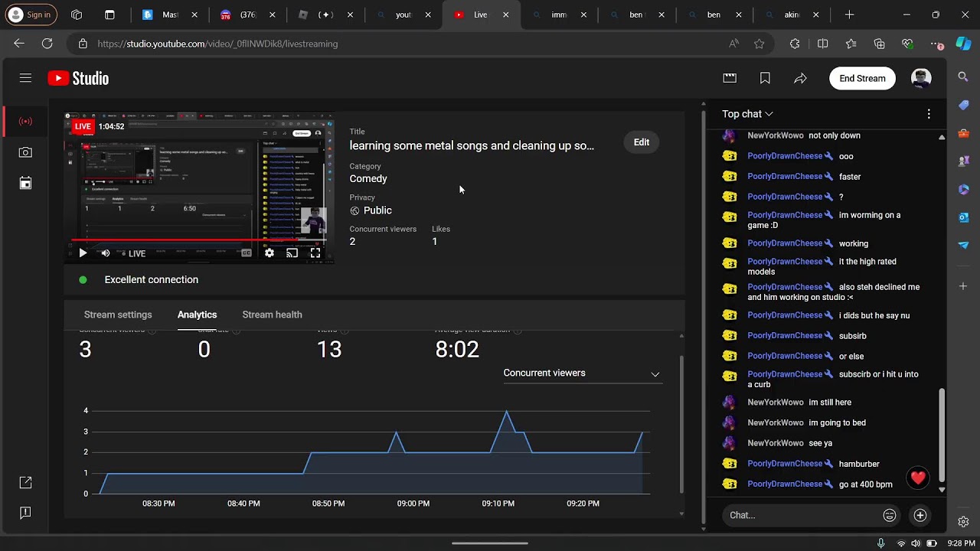Click the End Stream button
980x551 pixels.
click(862, 78)
